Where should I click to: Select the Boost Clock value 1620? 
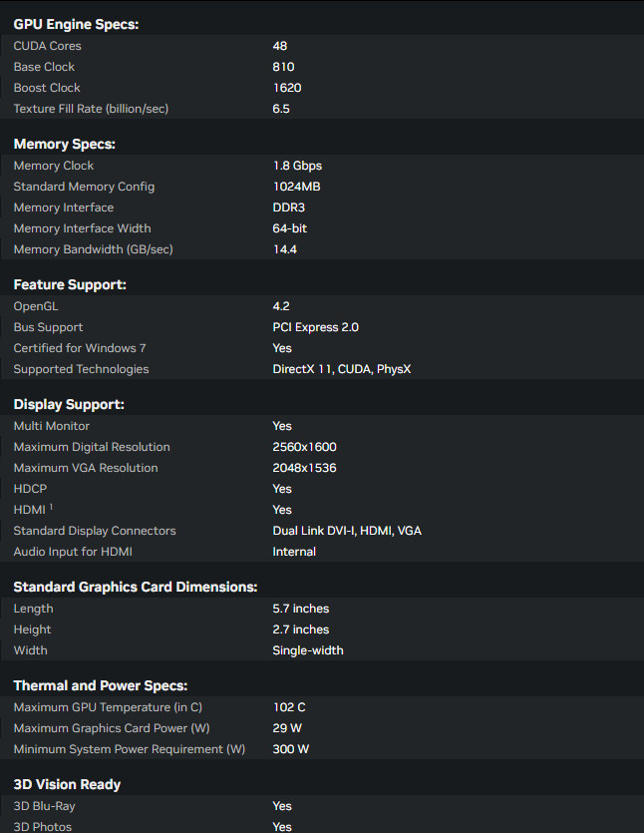287,88
